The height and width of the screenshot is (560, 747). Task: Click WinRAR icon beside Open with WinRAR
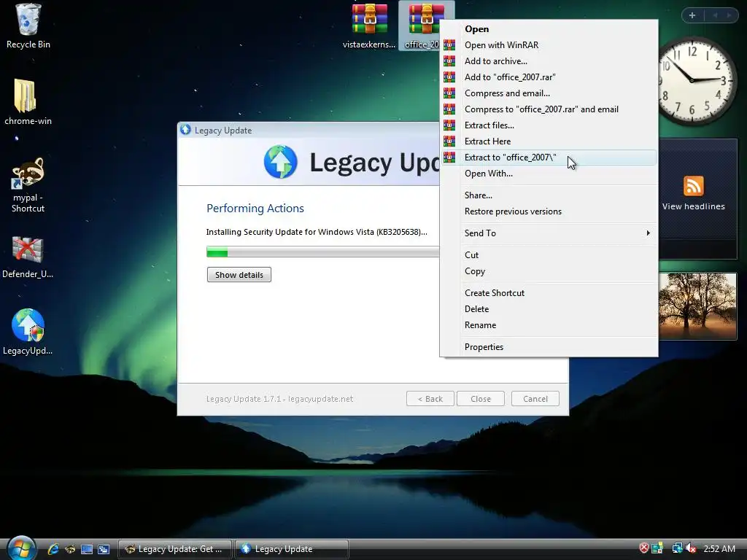(x=449, y=44)
